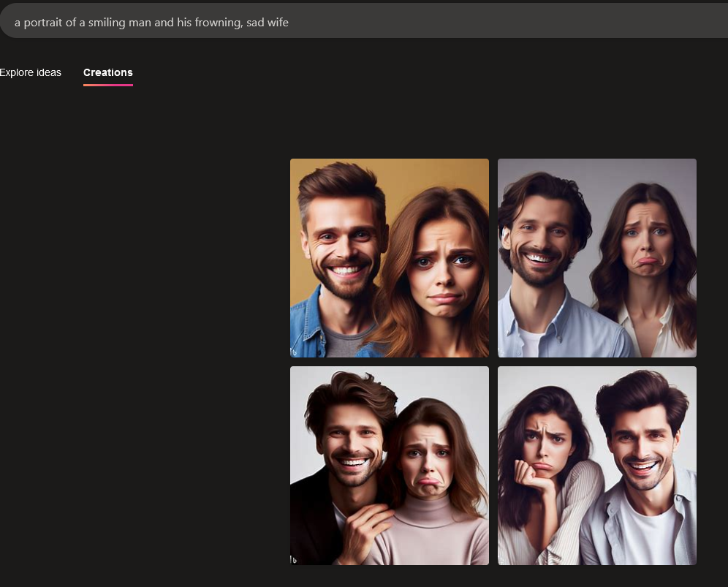Open the image with woman in pink turtleneck
This screenshot has width=728, height=587.
click(390, 466)
